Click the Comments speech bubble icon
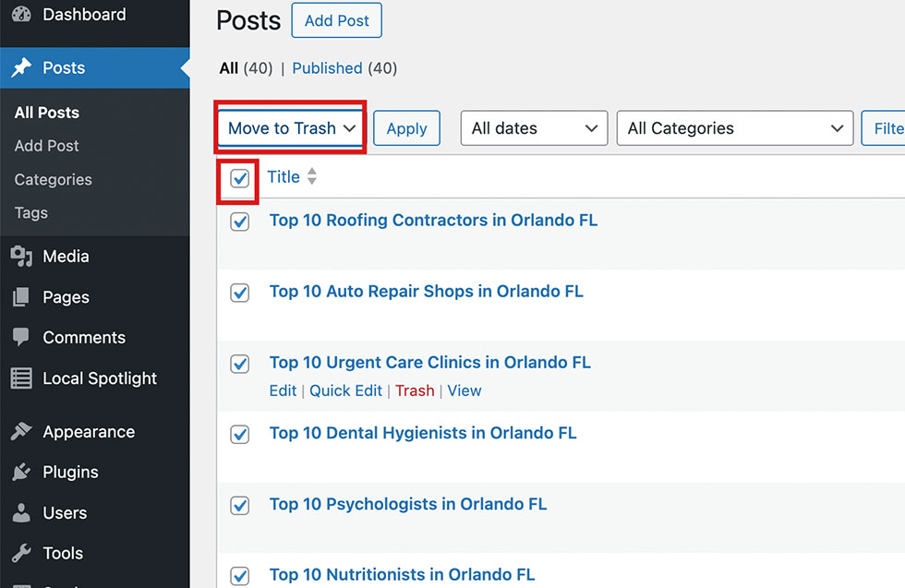Viewport: 905px width, 588px height. click(21, 338)
